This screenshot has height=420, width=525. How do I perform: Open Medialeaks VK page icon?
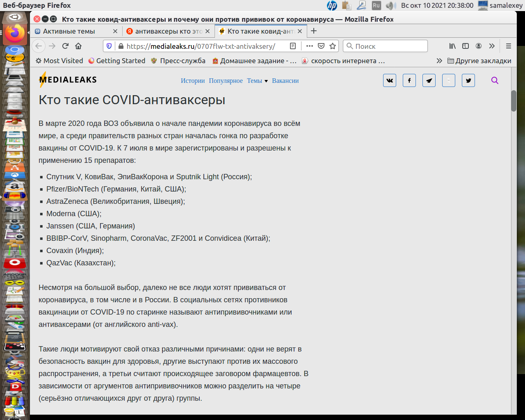(390, 80)
